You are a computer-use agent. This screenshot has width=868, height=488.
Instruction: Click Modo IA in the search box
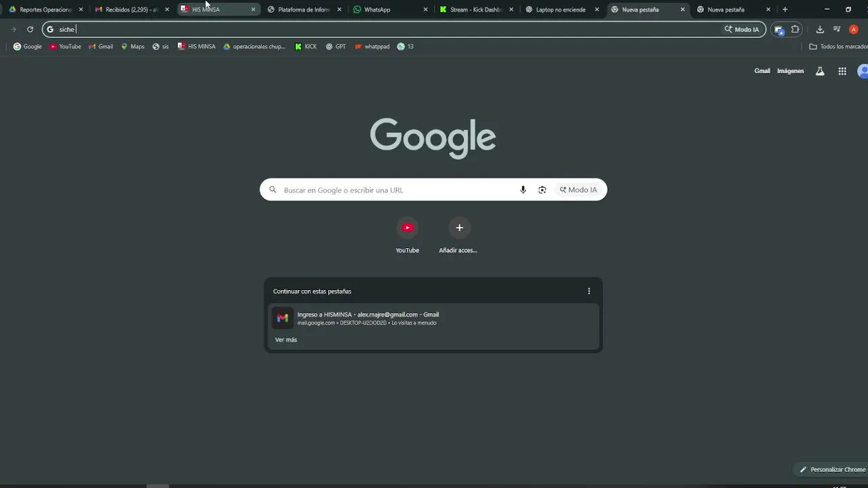[x=578, y=190]
